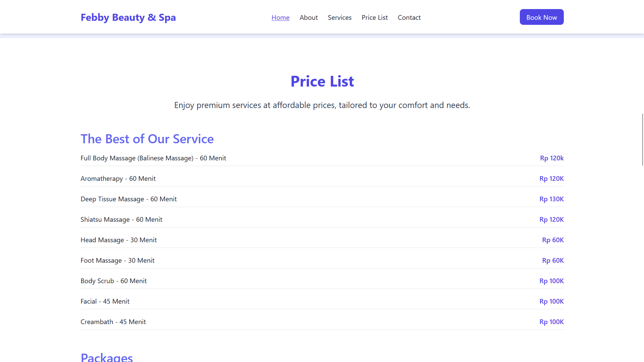The height and width of the screenshot is (362, 644).
Task: Click the large Price List section heading
Action: pyautogui.click(x=322, y=81)
